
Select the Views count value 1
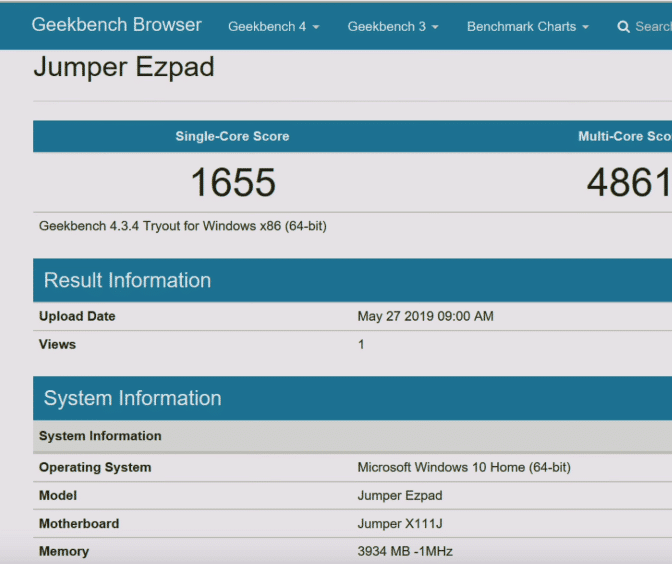coord(361,345)
